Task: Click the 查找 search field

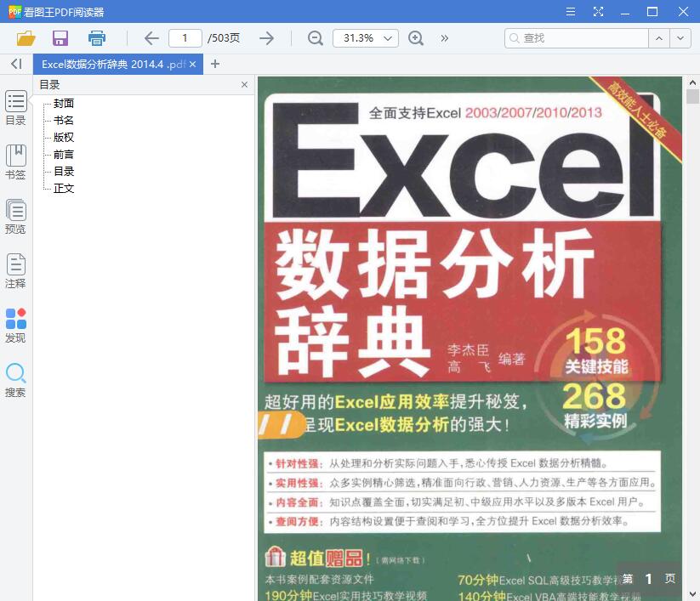Action: (x=576, y=38)
